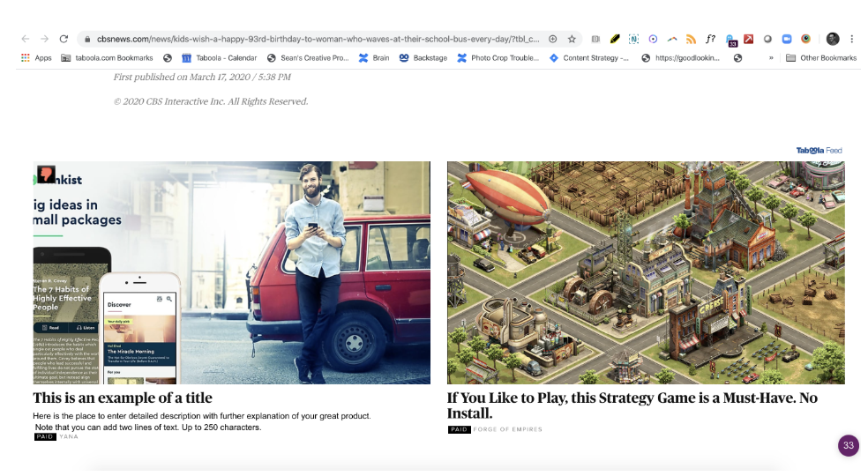Open the unlabeled globe bookmark after taboola.com

(x=168, y=57)
